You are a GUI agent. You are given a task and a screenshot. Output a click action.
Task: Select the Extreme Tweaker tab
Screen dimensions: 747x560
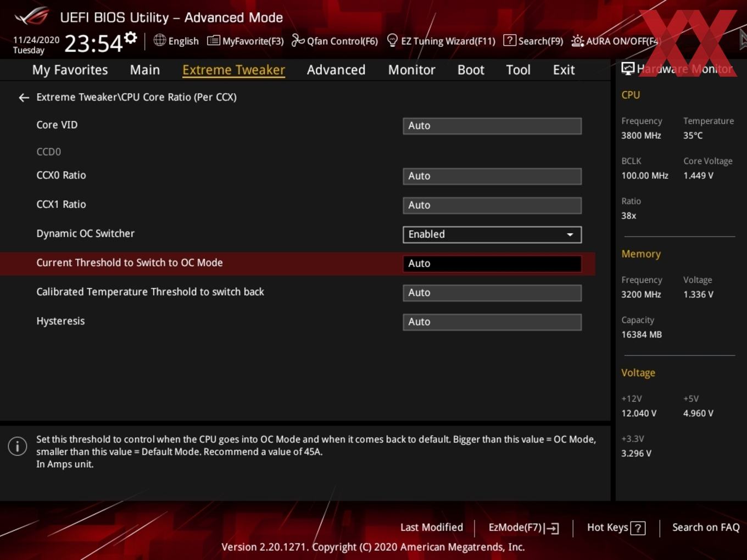pos(233,70)
